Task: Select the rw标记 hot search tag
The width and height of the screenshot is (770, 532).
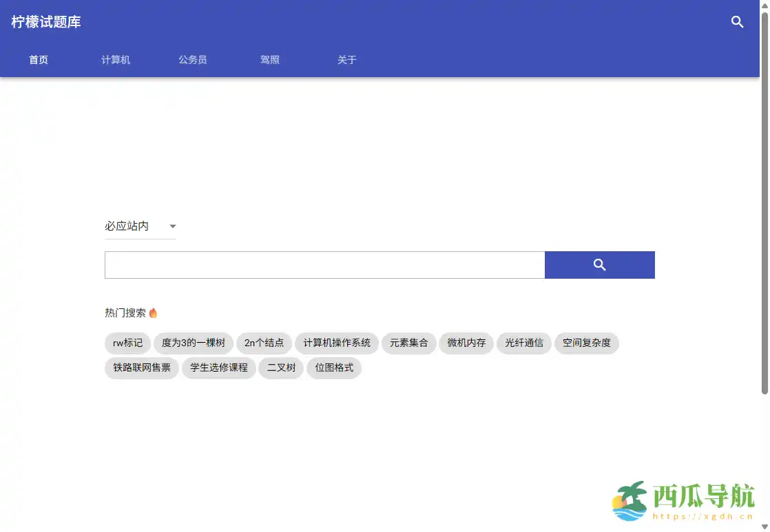Action: pyautogui.click(x=127, y=343)
